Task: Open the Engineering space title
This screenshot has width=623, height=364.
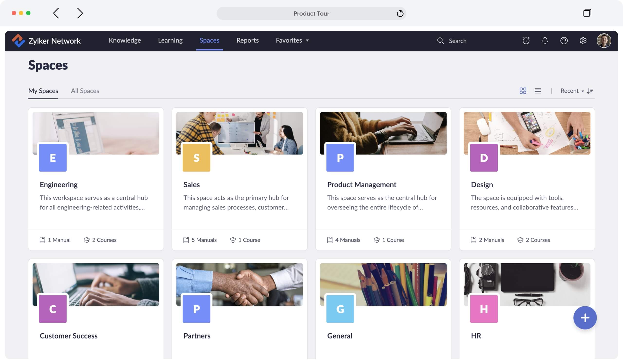Action: pos(59,185)
